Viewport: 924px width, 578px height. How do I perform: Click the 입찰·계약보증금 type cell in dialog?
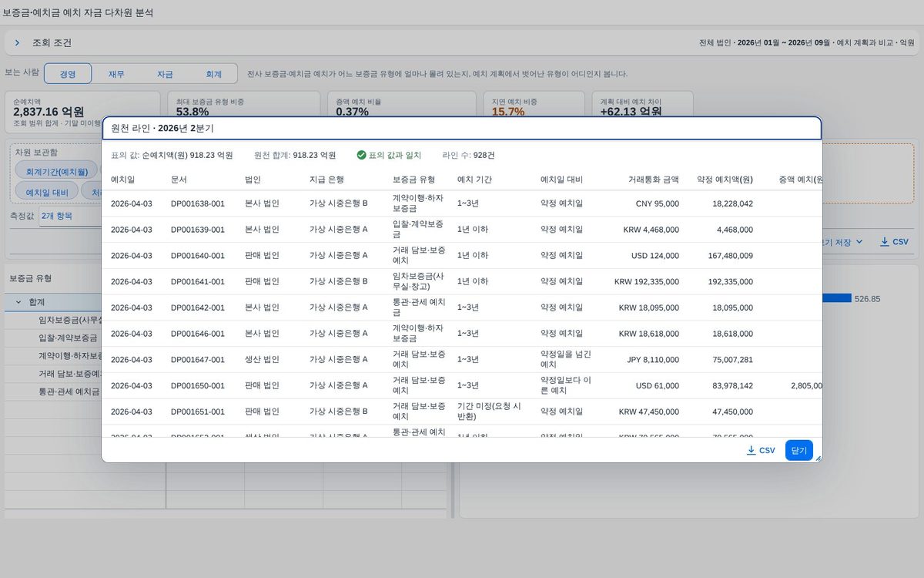[x=419, y=230]
